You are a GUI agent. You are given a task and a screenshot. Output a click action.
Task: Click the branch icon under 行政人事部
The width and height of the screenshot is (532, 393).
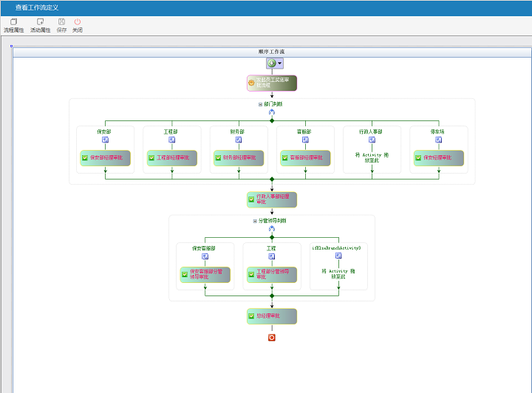(372, 140)
